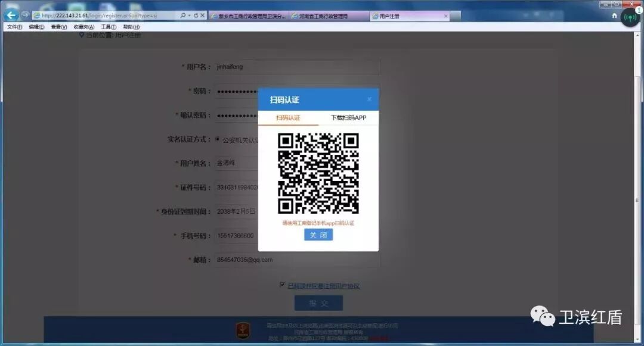This screenshot has width=644, height=346.
Task: Close the 扫码认证 dialog with X
Action: [369, 99]
